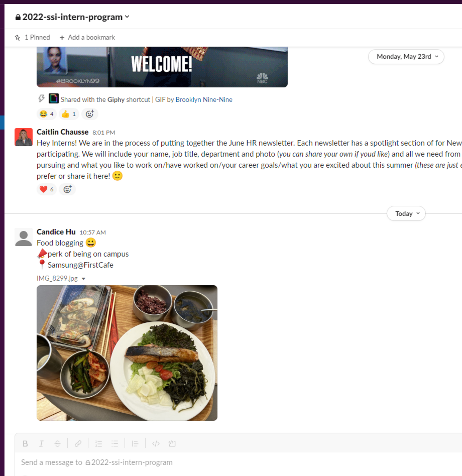Image resolution: width=462 pixels, height=476 pixels.
Task: Add reaction to Giphy message
Action: pos(89,114)
